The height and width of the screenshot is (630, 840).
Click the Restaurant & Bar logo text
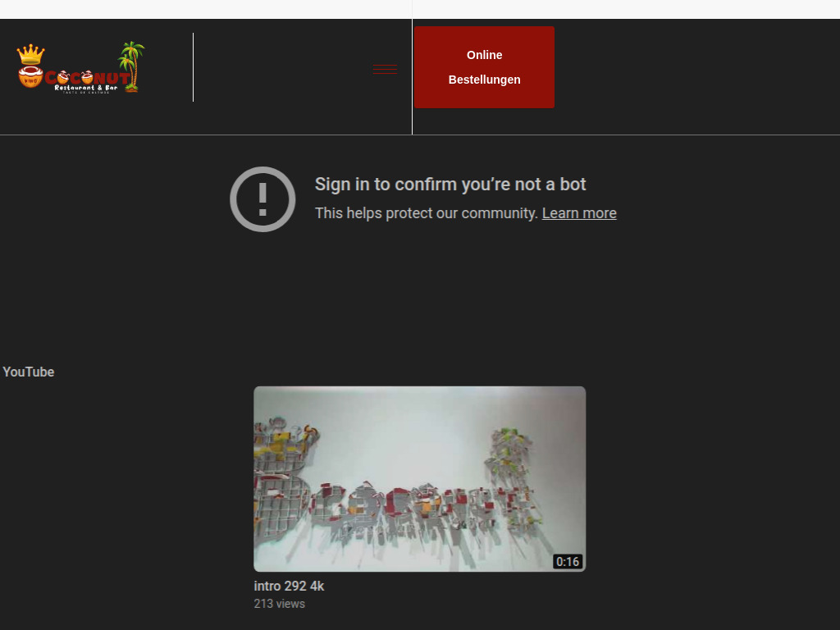tap(85, 87)
